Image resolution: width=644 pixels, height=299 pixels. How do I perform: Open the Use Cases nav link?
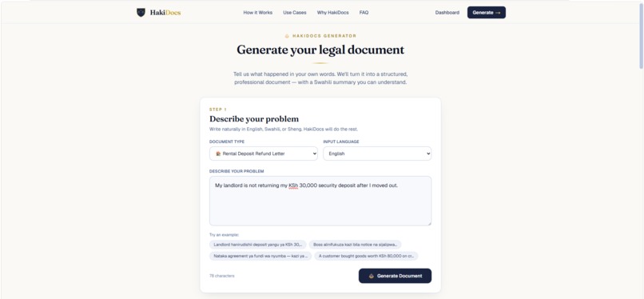pyautogui.click(x=295, y=13)
